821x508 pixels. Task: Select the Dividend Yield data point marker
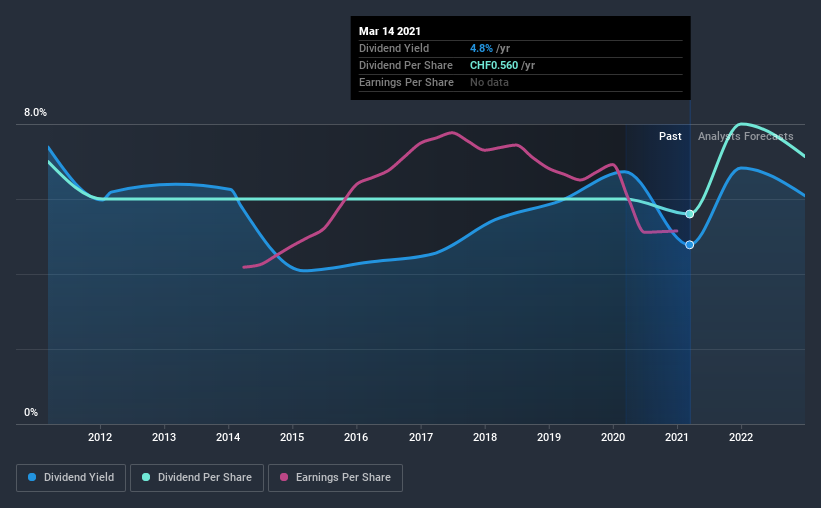(690, 245)
